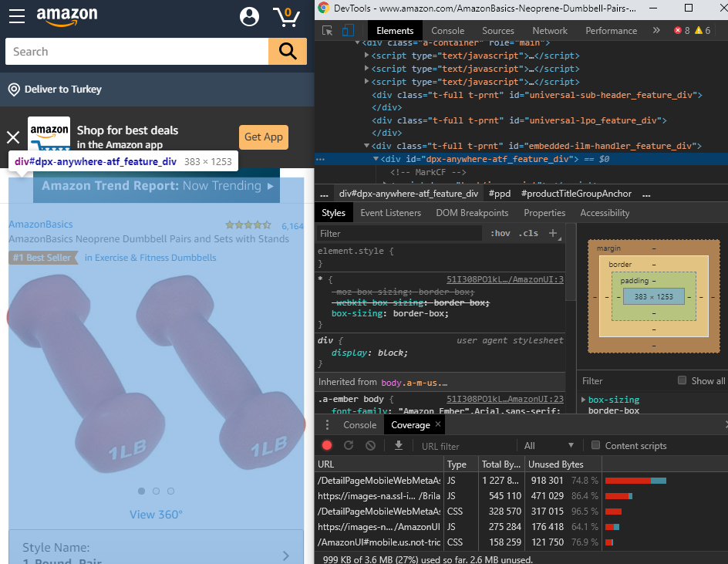Toggle the device toolbar icon
Screen dimensions: 728x564
point(348,31)
